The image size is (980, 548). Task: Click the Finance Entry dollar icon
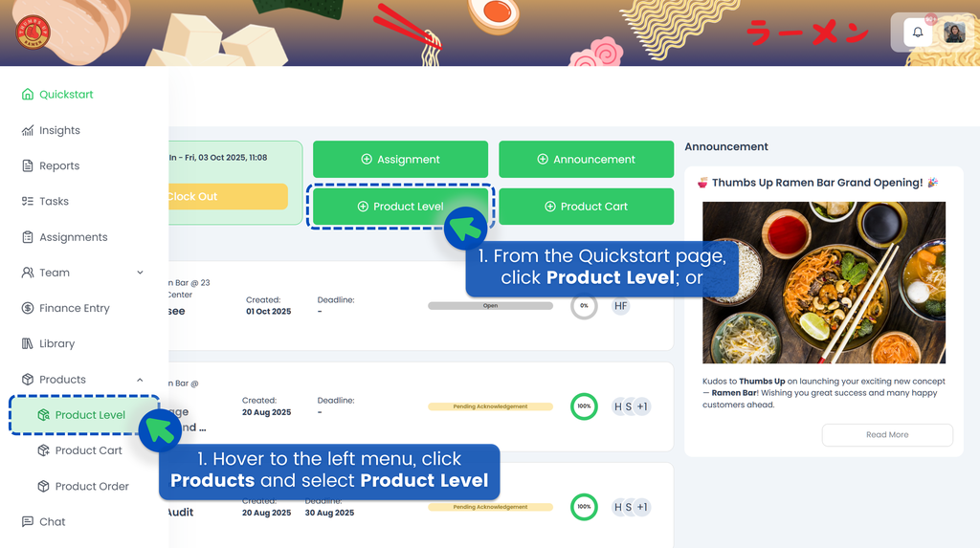[28, 308]
